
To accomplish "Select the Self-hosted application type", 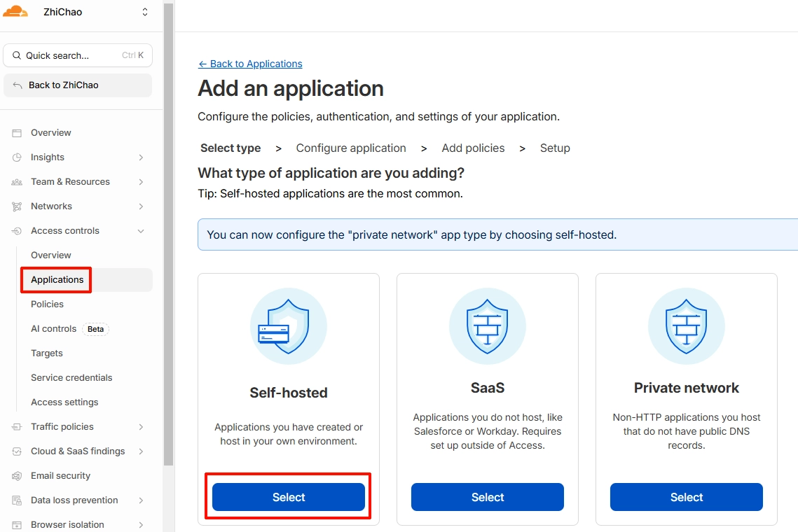I will pyautogui.click(x=289, y=497).
